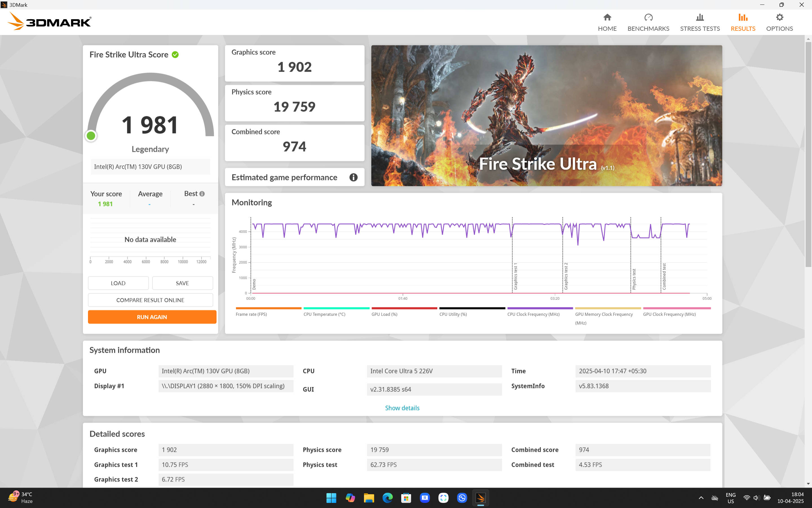Open the HOME tab

(607, 22)
